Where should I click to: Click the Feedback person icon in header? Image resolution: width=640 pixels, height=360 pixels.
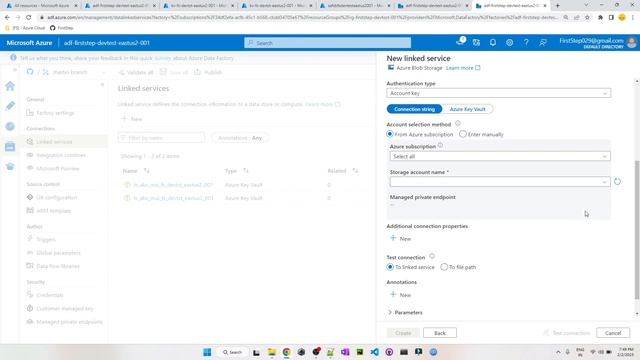543,42
